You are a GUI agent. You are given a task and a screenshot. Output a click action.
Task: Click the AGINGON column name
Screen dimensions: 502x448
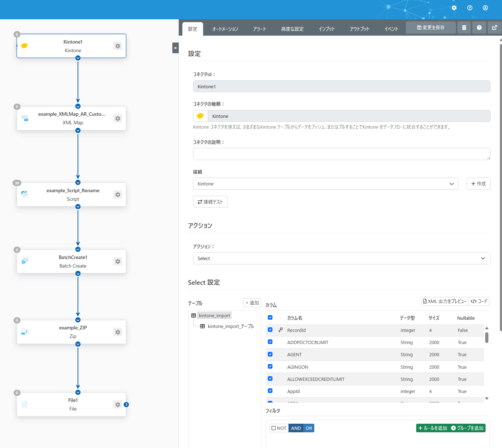point(298,367)
